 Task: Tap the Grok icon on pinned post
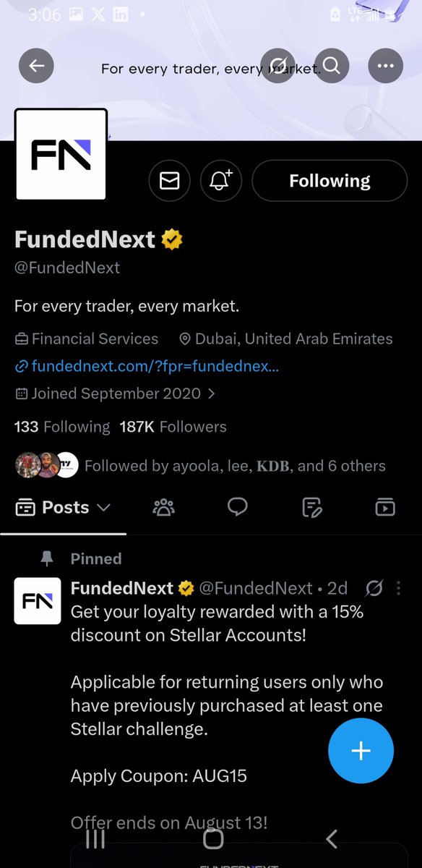[x=374, y=589]
